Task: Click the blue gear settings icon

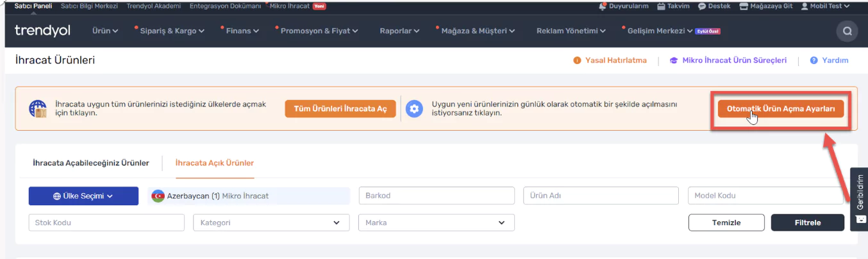Action: [x=415, y=108]
